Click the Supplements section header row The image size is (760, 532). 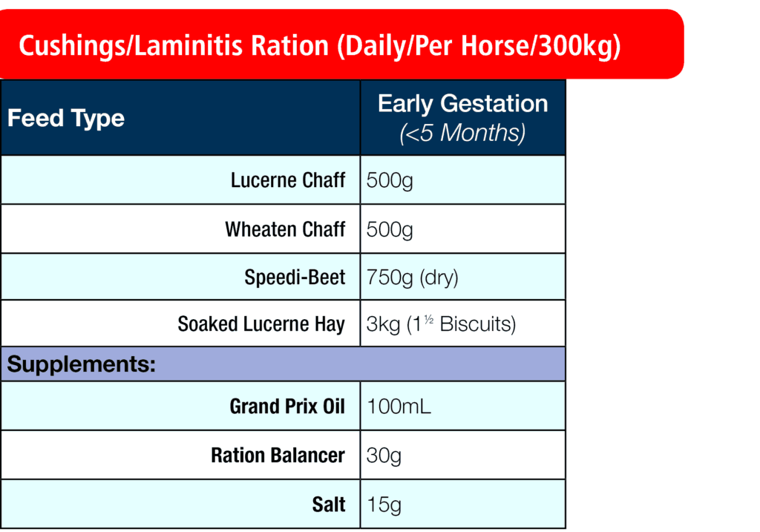click(x=82, y=364)
